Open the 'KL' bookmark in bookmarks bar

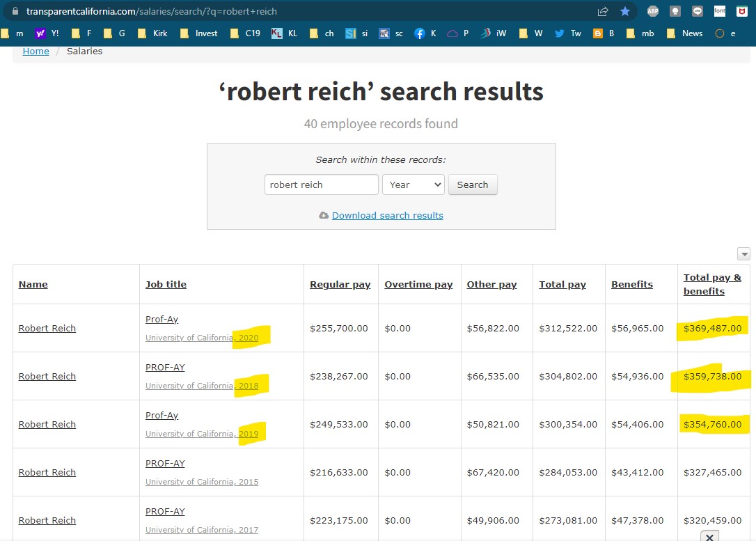pyautogui.click(x=284, y=33)
